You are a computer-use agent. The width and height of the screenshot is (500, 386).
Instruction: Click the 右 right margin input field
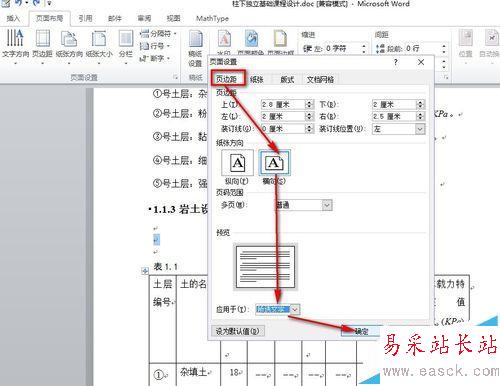tap(394, 116)
